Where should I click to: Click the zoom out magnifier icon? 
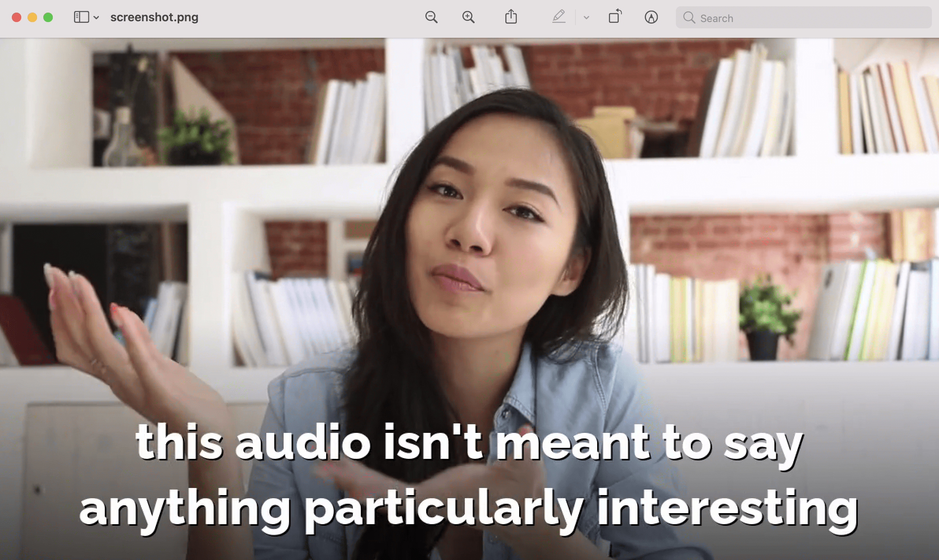(431, 17)
